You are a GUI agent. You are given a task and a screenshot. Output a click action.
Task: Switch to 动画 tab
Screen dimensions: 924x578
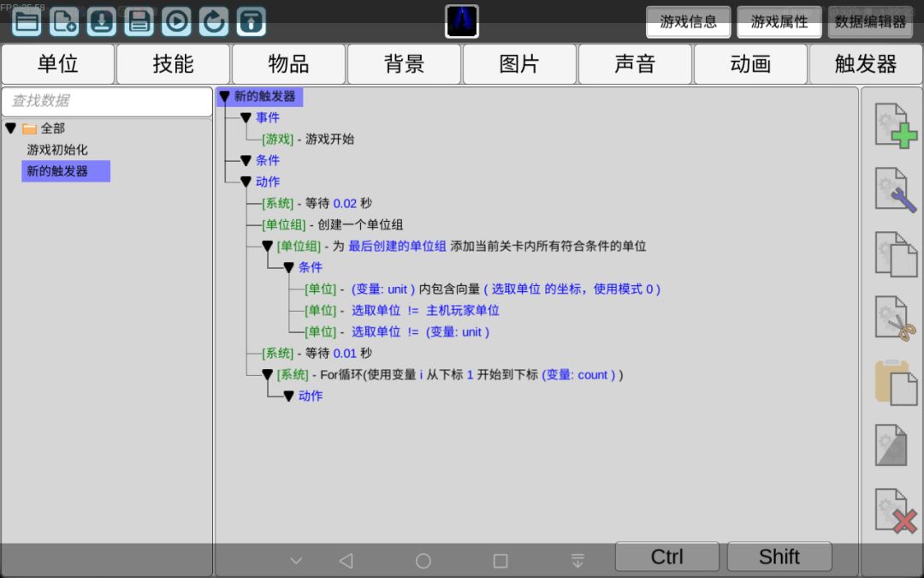point(750,63)
